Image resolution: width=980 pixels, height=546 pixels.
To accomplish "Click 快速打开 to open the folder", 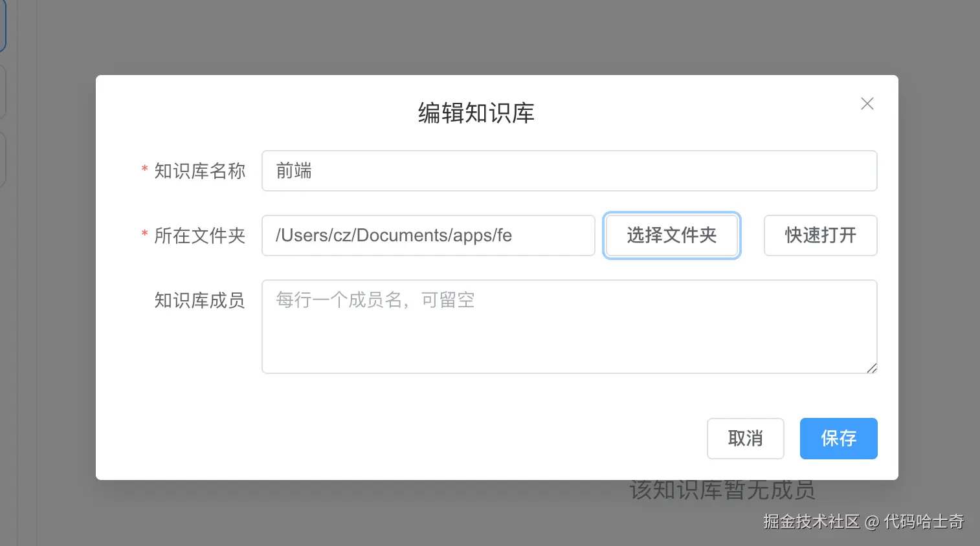I will point(820,235).
